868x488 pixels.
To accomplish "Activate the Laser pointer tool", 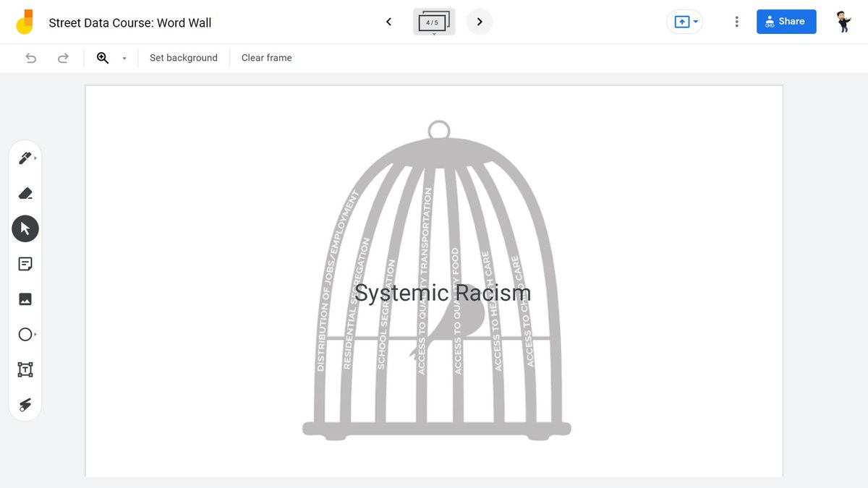I will 25,405.
